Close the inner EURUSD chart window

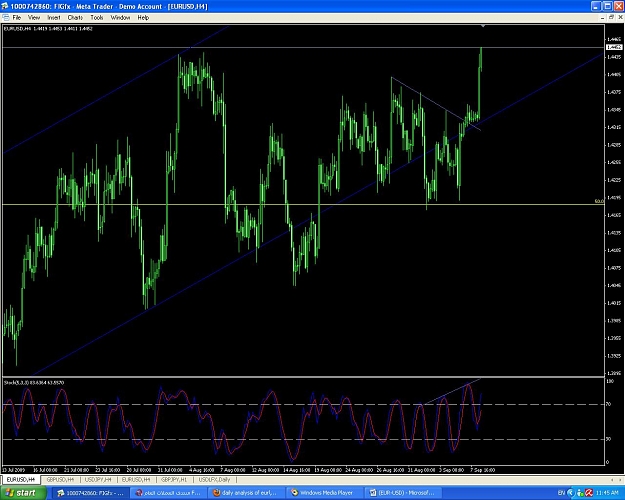[x=620, y=18]
